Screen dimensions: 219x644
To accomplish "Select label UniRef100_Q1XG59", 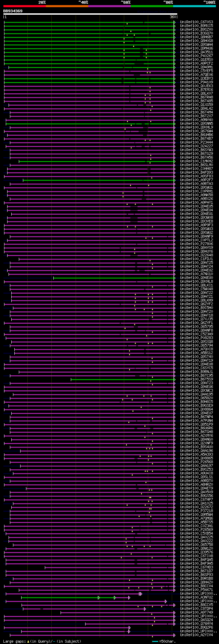I will click(x=196, y=105).
